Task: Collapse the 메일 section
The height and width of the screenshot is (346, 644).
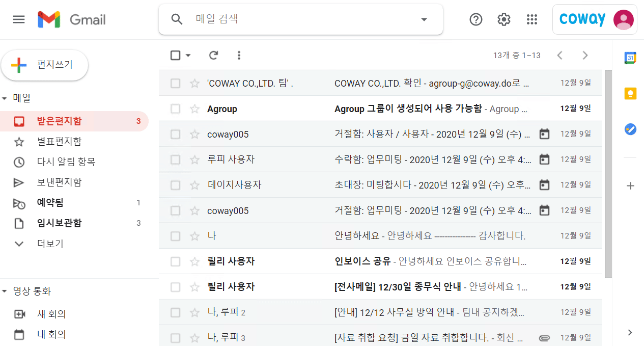Action: [5, 98]
